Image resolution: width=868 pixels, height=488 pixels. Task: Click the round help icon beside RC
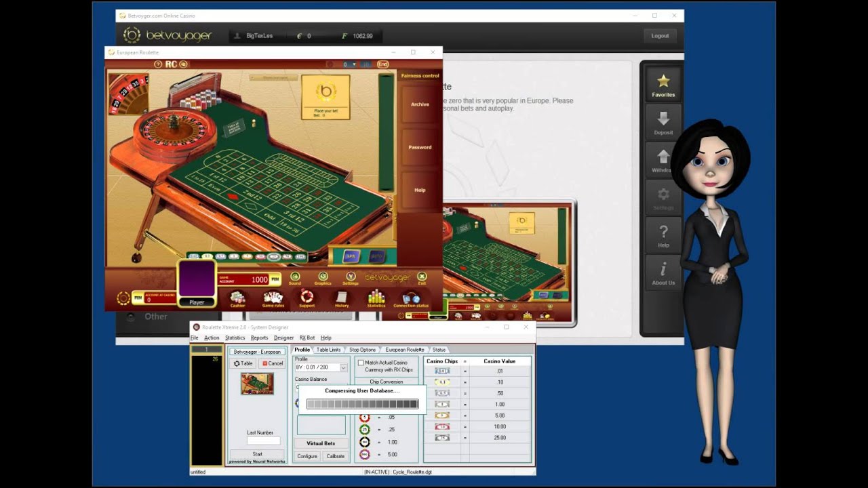(158, 64)
